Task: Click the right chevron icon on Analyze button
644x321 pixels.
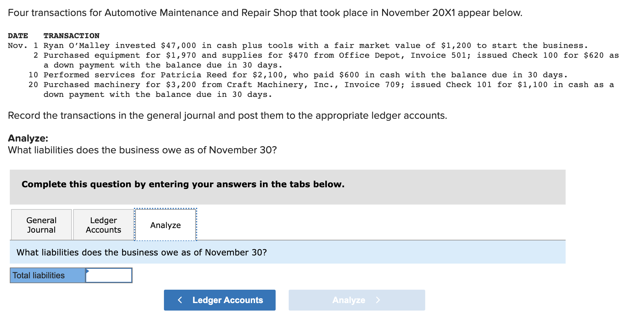Action: [x=378, y=300]
